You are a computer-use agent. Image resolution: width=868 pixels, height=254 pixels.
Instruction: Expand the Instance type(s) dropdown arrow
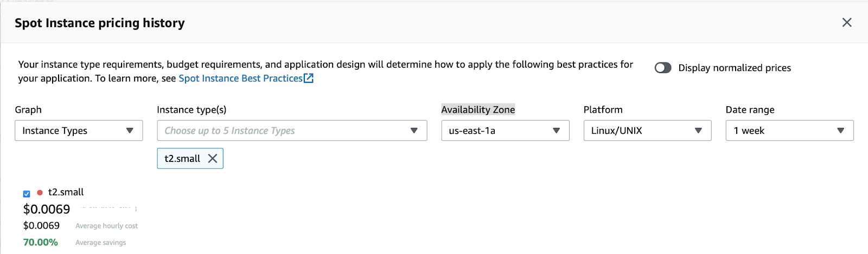(414, 131)
